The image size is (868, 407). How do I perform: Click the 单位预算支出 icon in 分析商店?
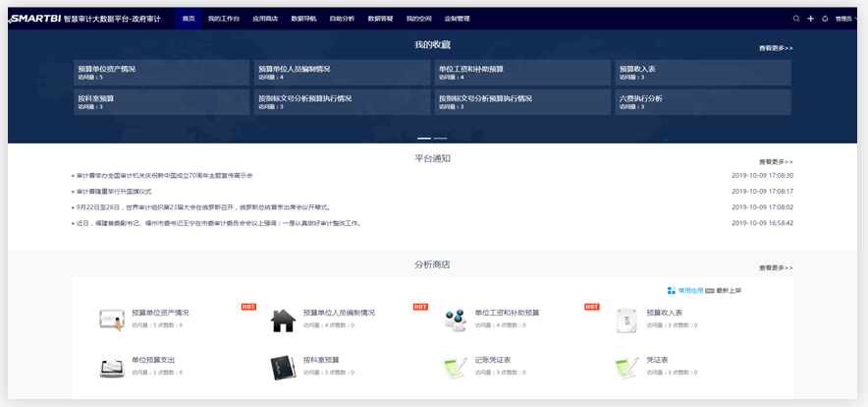coord(111,367)
